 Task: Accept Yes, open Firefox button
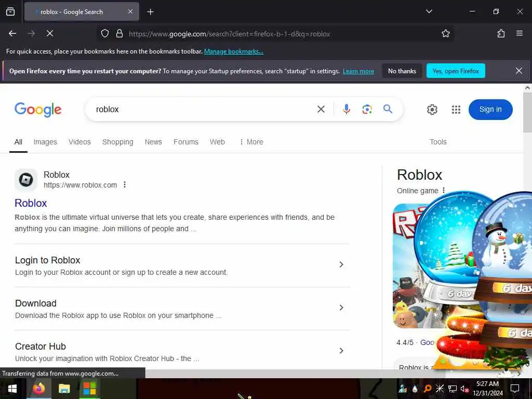pyautogui.click(x=455, y=71)
